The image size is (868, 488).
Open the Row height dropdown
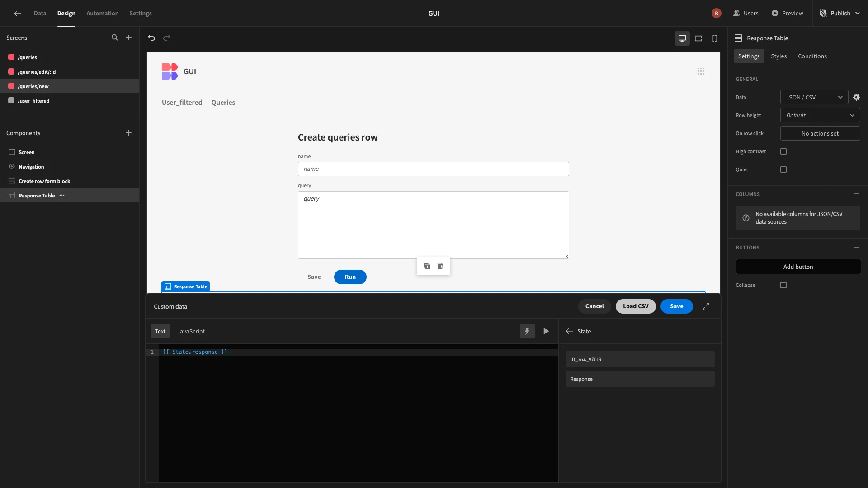pos(820,115)
